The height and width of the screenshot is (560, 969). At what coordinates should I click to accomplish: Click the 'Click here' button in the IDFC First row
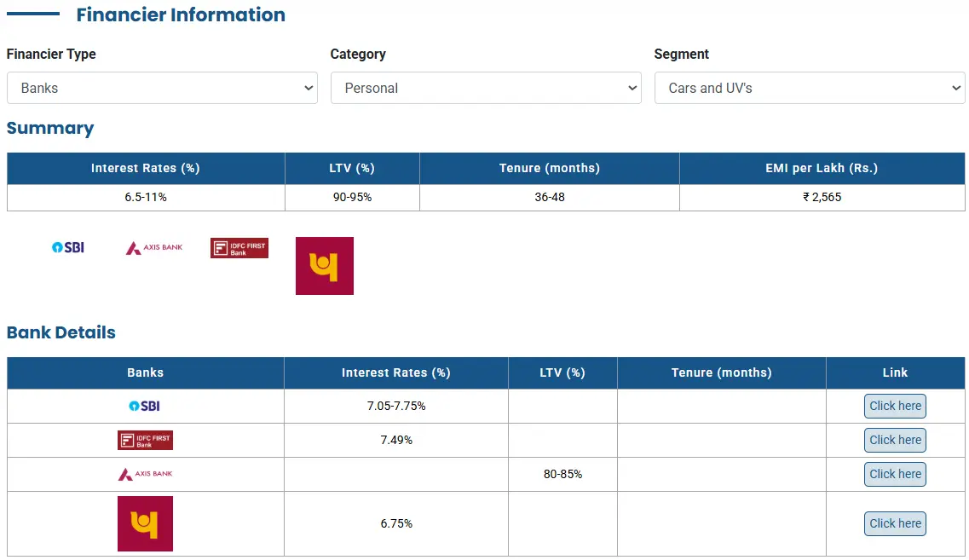895,440
